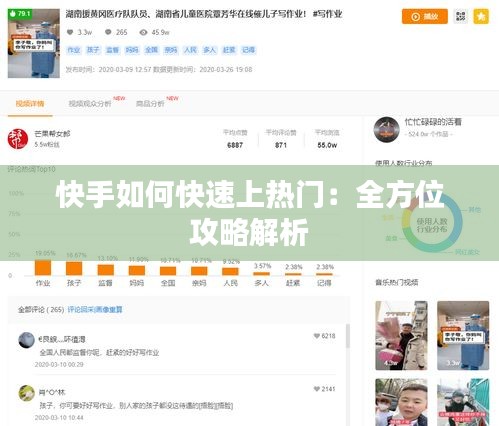
Task: Select the 作业 keyword tag
Action: click(74, 50)
